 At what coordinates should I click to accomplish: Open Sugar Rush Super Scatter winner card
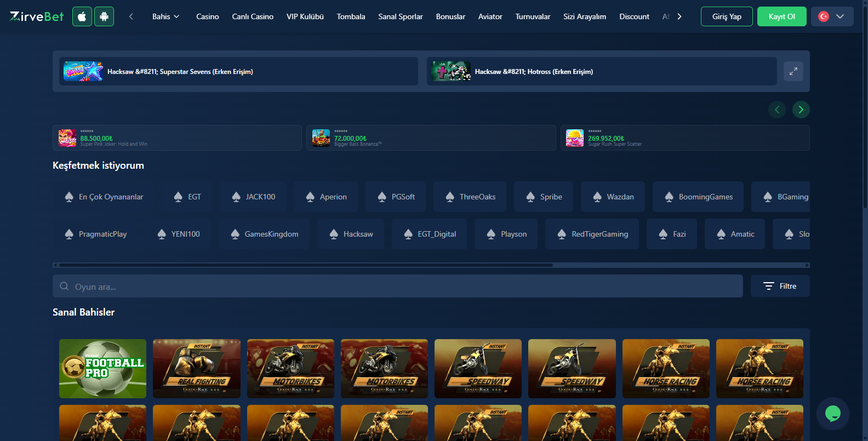685,138
